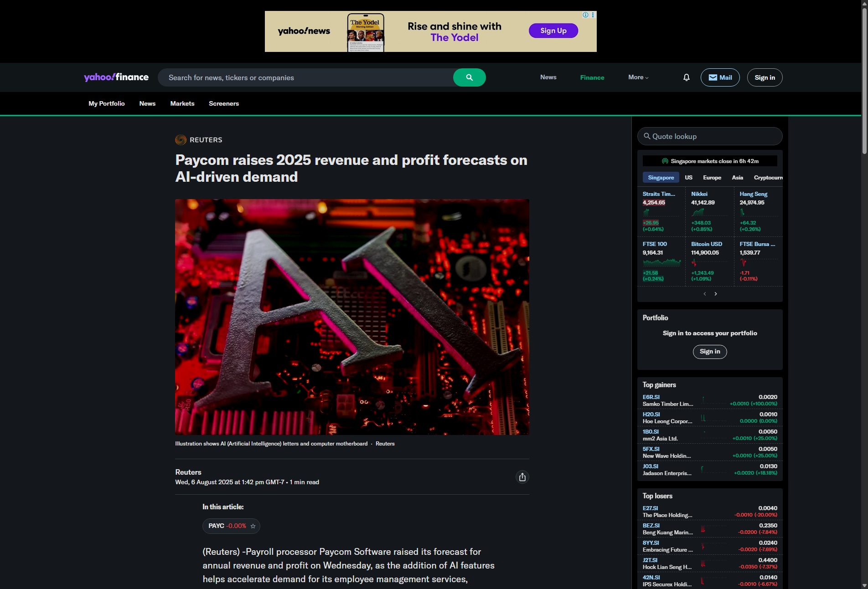Click the ad info icon in banner
868x589 pixels.
click(x=585, y=15)
